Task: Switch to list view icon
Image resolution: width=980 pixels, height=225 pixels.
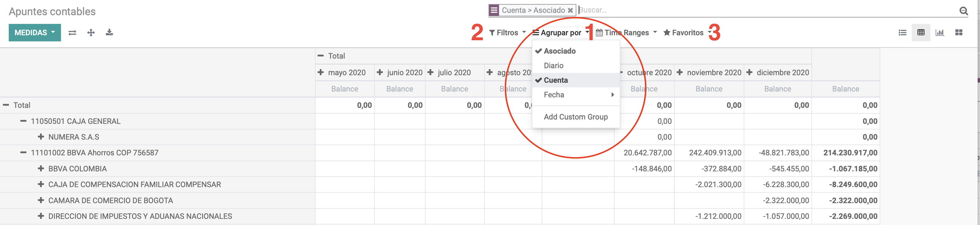Action: 902,33
